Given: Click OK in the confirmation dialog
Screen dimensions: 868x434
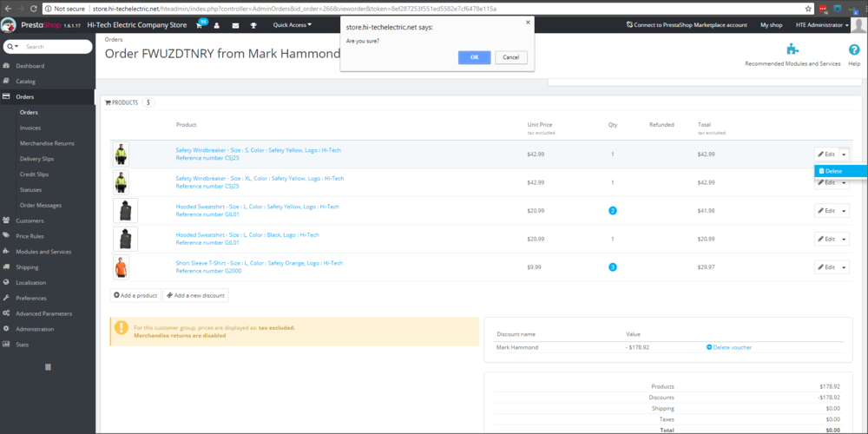Looking at the screenshot, I should point(475,57).
